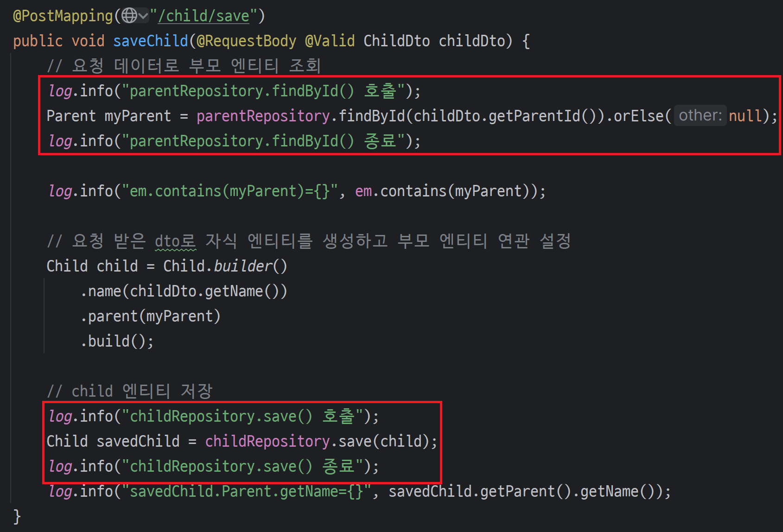The height and width of the screenshot is (532, 783).
Task: Click the @PostMapping annotation
Action: (x=63, y=16)
